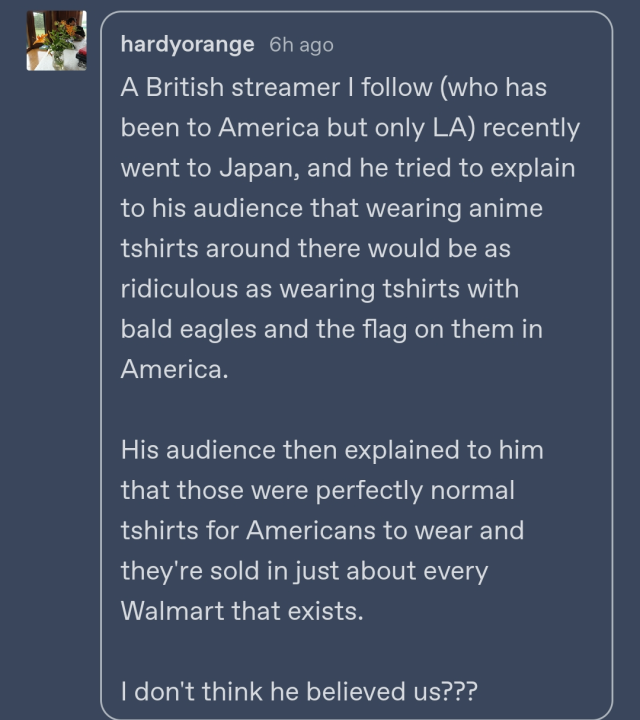This screenshot has height=720, width=640.
Task: Click the line "tshirts for Americans to wear and"
Action: pos(322,530)
